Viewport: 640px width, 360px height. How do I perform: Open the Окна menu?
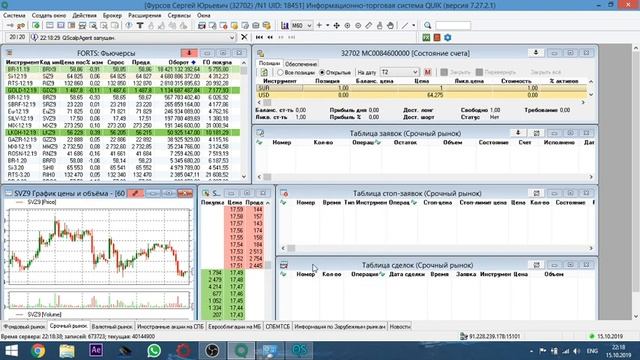coord(204,15)
